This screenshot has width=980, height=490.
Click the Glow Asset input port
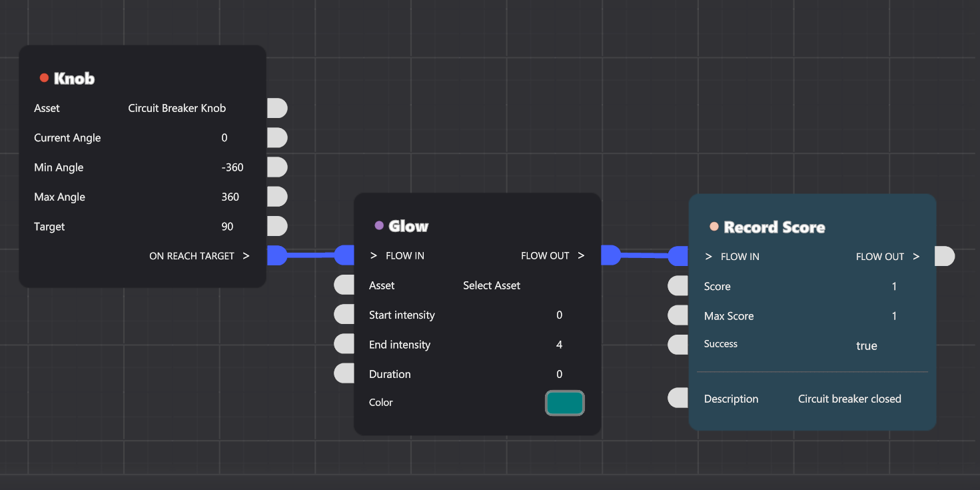[x=344, y=285]
